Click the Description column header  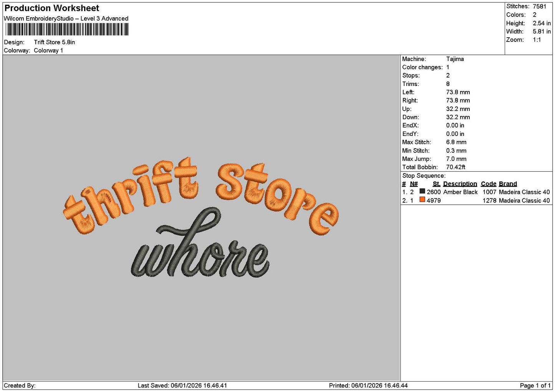[x=460, y=184]
